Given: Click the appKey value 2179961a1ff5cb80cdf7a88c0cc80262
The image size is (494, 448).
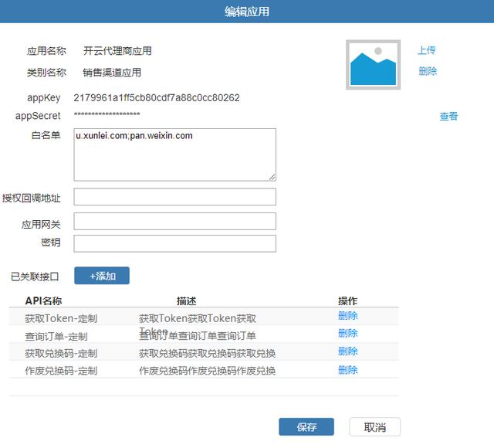Looking at the screenshot, I should pyautogui.click(x=157, y=98).
